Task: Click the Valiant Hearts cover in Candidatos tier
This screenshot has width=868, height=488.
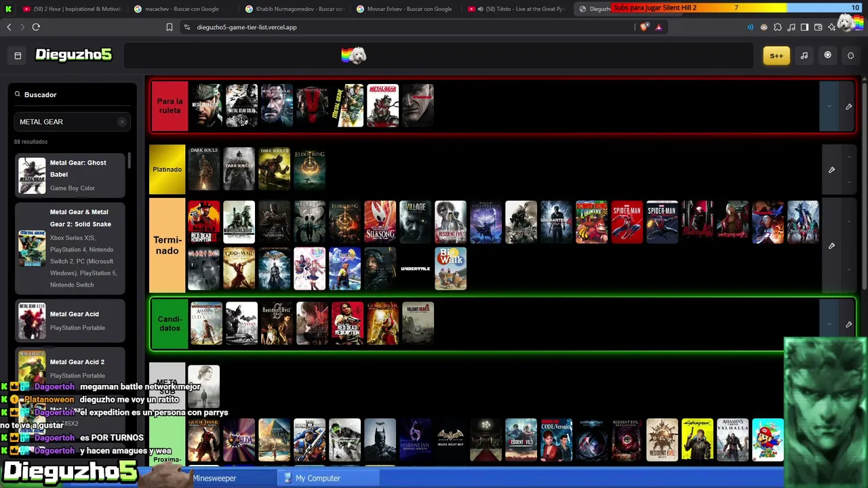Action: tap(418, 324)
